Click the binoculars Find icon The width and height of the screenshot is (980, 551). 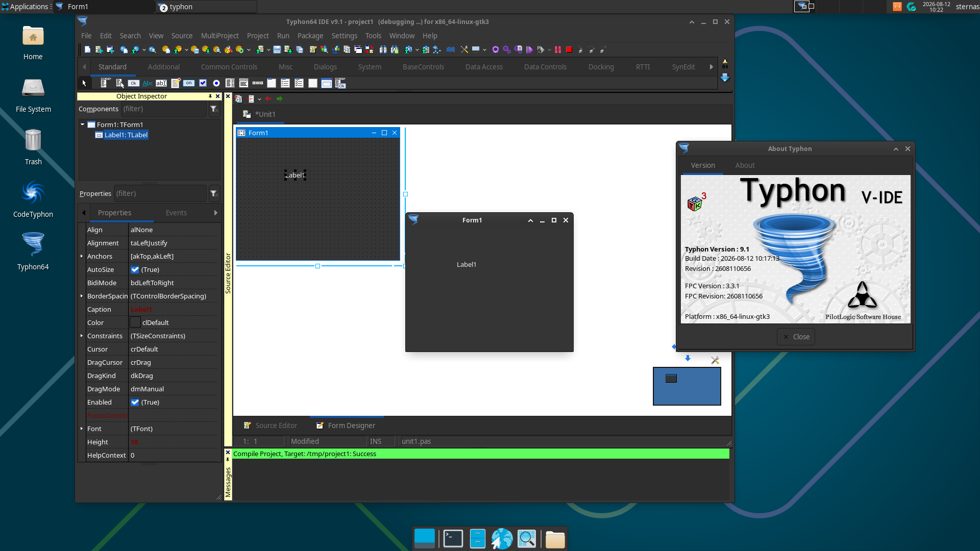coord(383,49)
